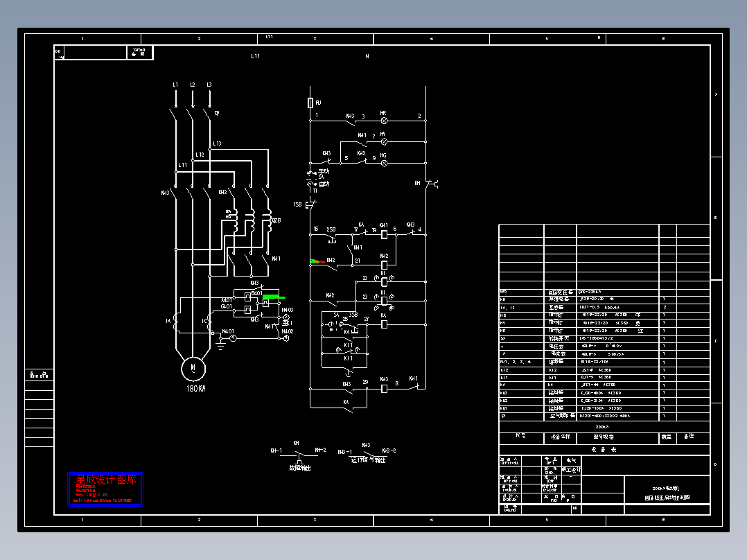This screenshot has height=560, width=747.
Task: Click the KH-1 fault contact label
Action: click(x=276, y=450)
